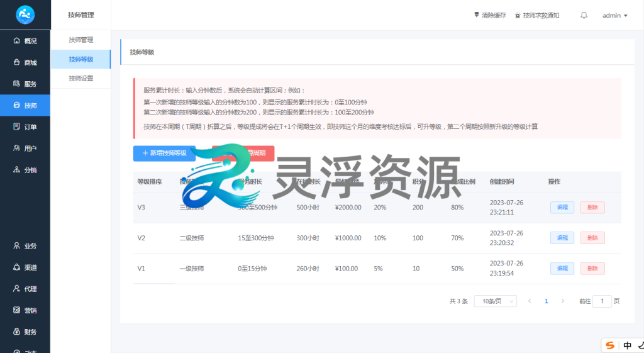Open 技师管理 submenu item

click(81, 40)
